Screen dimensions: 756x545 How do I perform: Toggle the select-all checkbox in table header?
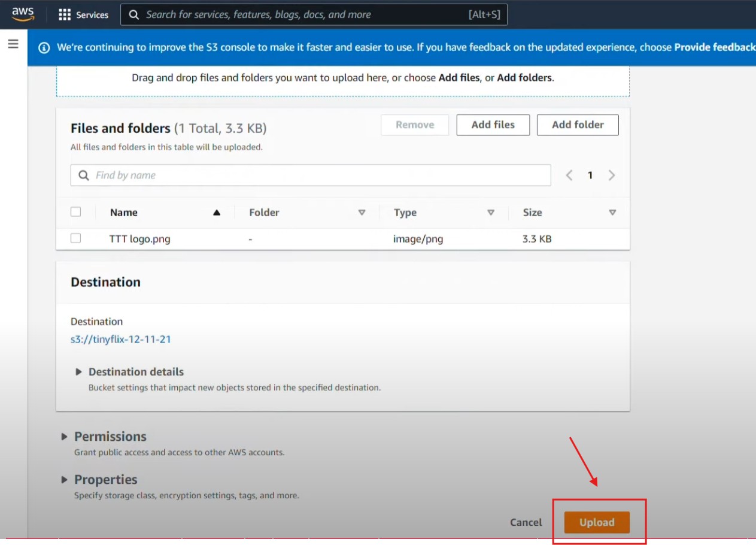pyautogui.click(x=75, y=212)
